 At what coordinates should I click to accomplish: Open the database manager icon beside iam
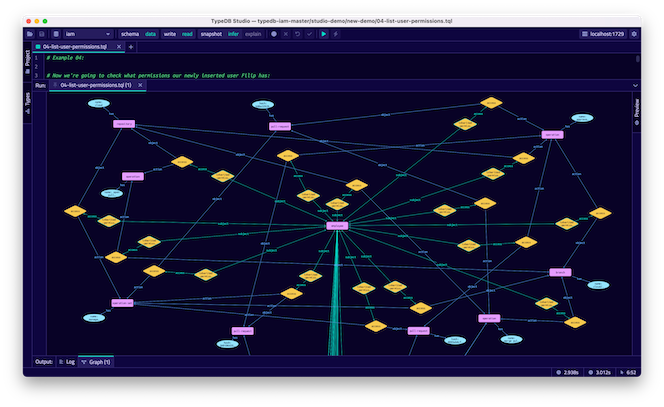click(56, 34)
